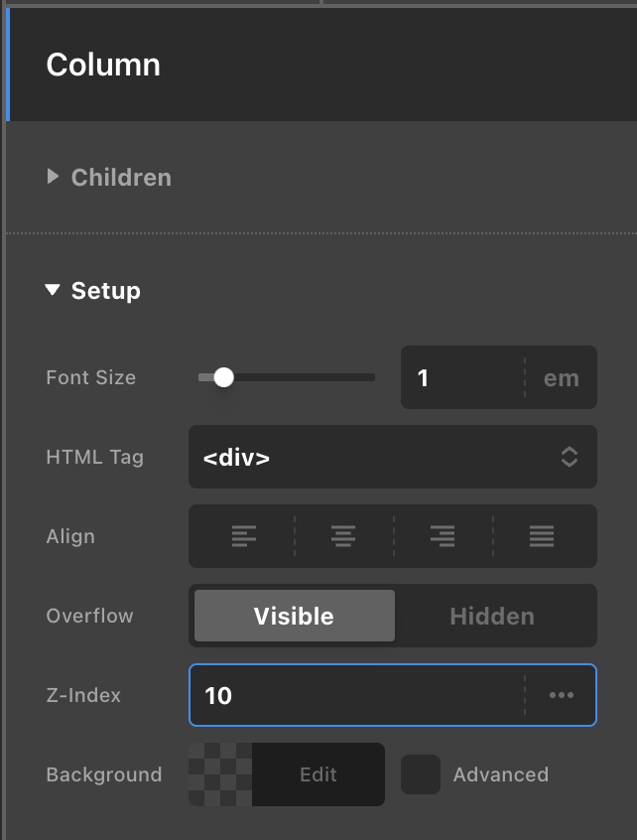637x840 pixels.
Task: Select justify text alignment icon
Action: 542,537
